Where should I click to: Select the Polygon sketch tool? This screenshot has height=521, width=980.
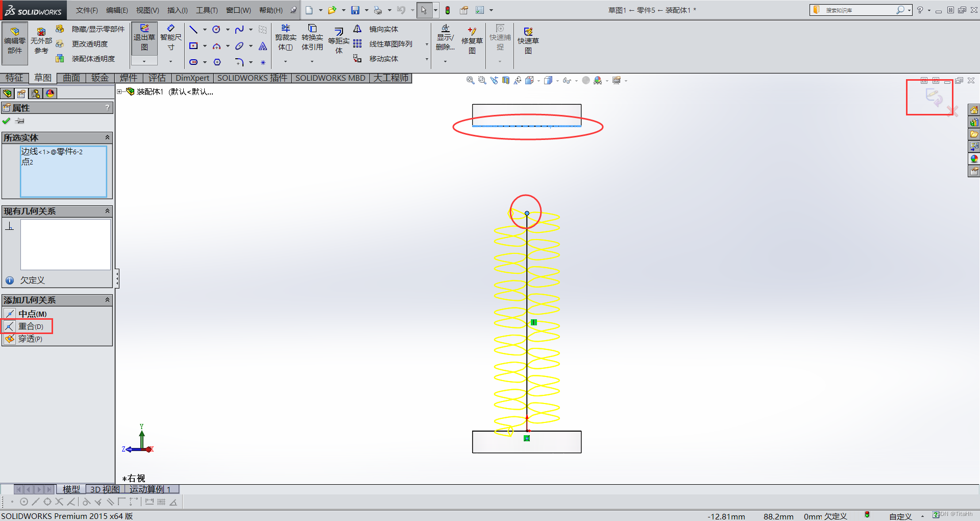point(217,62)
